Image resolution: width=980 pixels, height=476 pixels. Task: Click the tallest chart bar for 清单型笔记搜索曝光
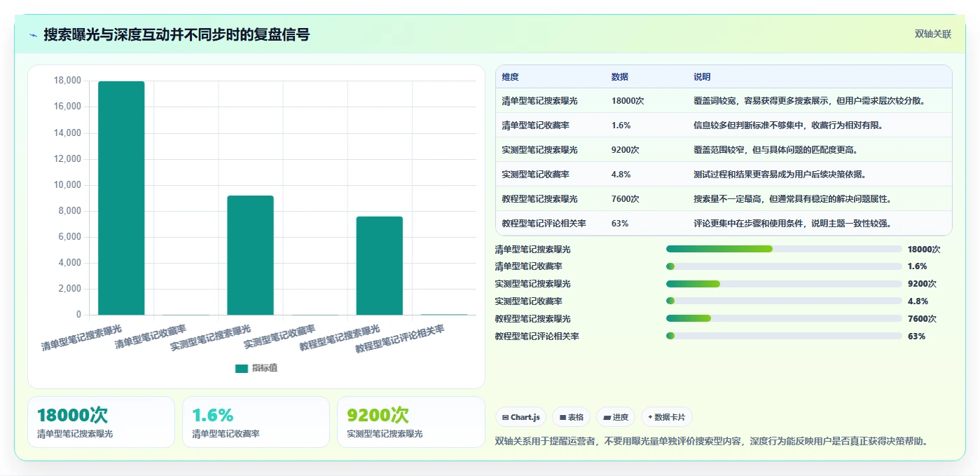(121, 198)
